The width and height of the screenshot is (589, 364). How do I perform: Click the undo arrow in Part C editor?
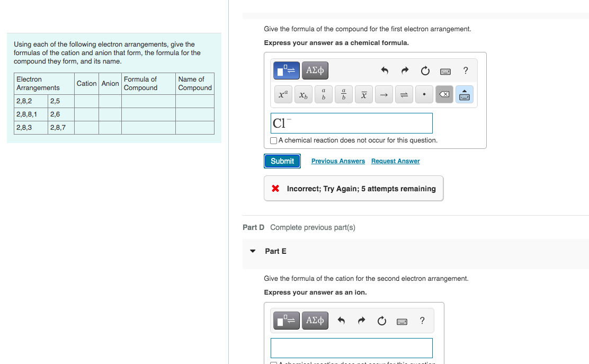tap(385, 70)
